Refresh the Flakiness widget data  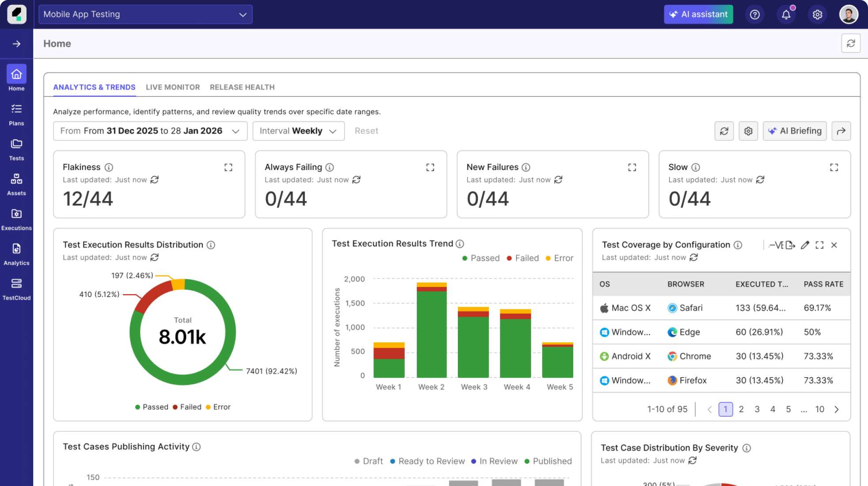point(154,180)
